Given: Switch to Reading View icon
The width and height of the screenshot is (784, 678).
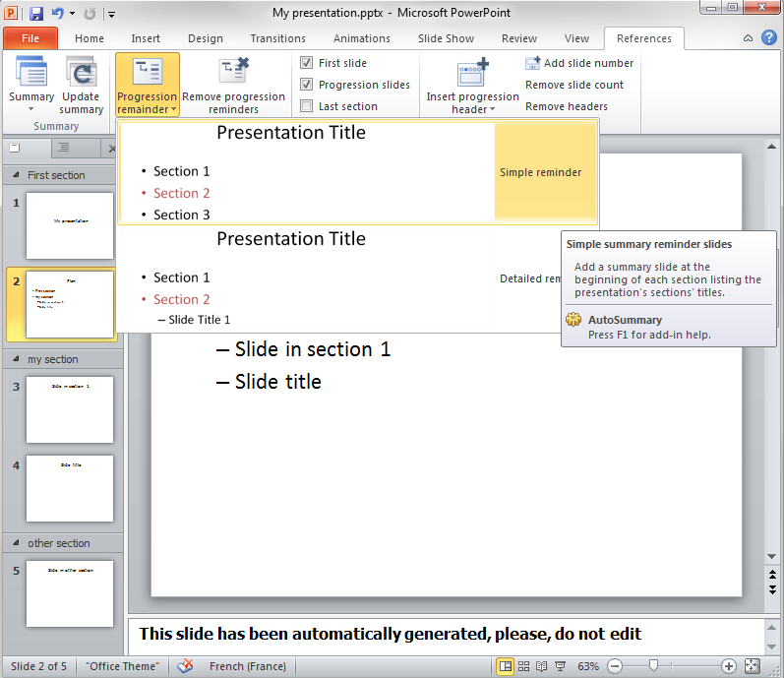Looking at the screenshot, I should point(541,666).
